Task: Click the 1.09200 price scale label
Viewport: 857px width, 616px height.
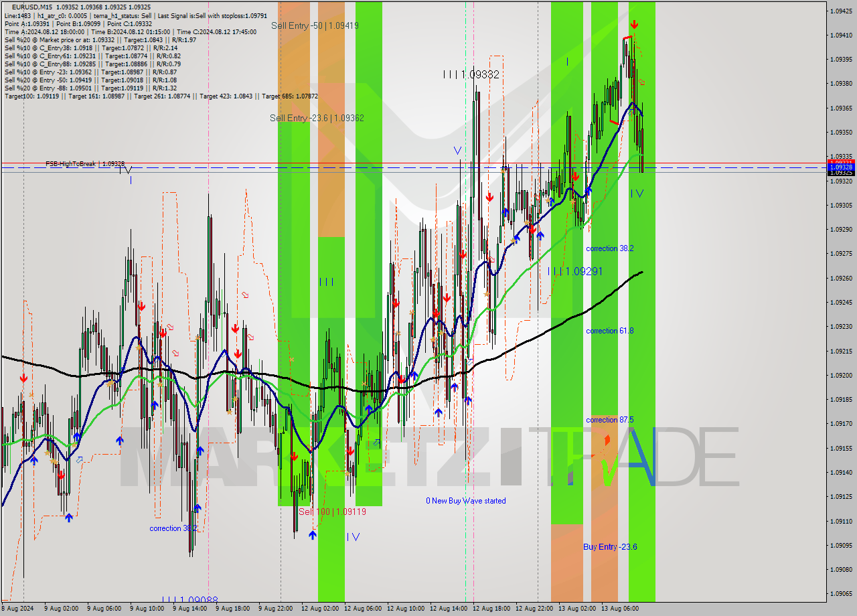Action: 841,375
